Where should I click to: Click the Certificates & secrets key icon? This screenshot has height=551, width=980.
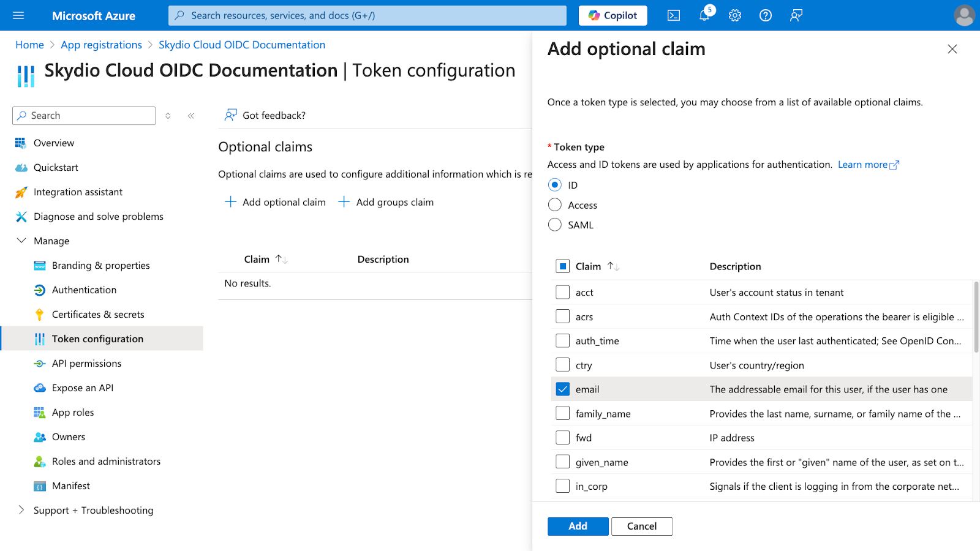[x=40, y=315]
